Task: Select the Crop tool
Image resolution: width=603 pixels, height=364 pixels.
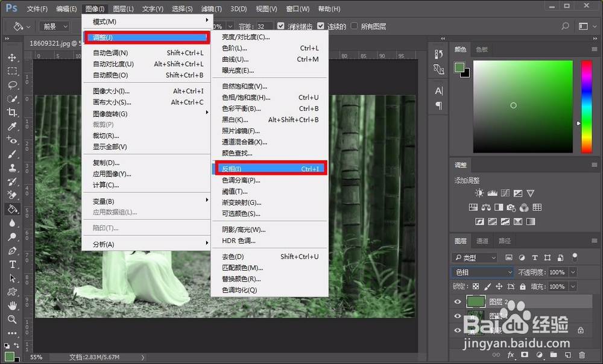Action: coord(12,112)
